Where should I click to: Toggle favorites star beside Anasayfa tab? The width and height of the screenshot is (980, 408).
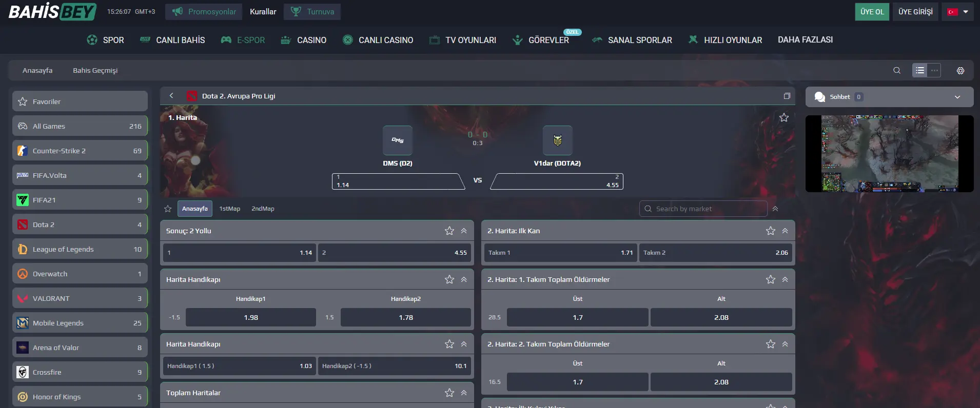168,209
